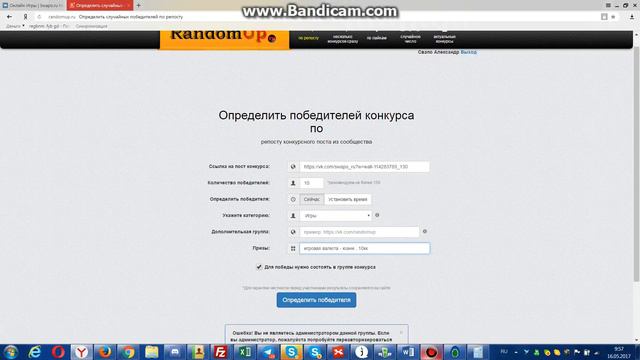Focus the Дополнительная группа link field

(359, 232)
